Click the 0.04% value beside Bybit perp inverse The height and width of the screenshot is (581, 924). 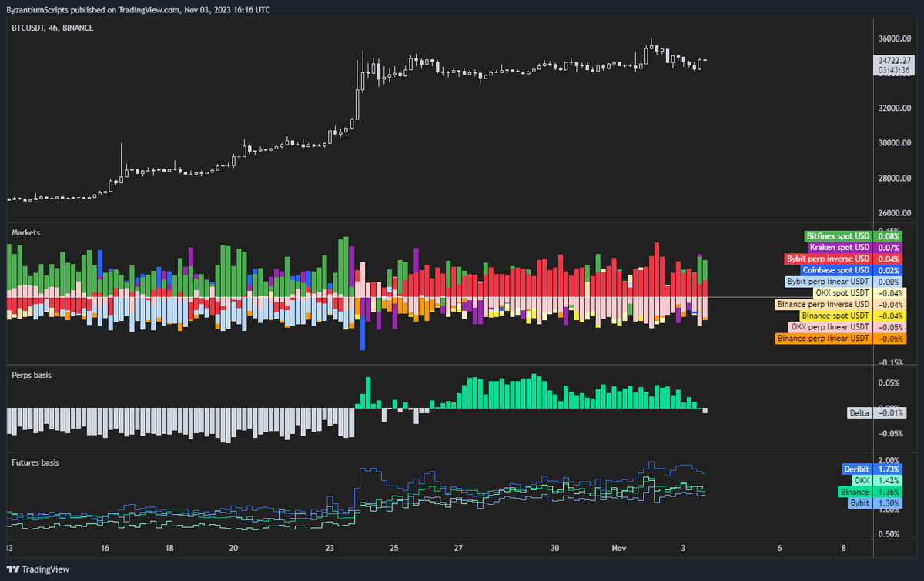[x=889, y=259]
